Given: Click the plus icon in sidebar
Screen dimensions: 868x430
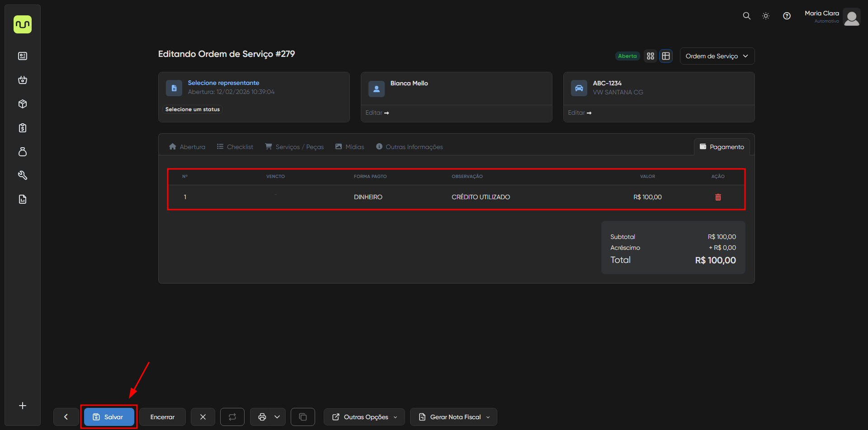Looking at the screenshot, I should point(23,406).
